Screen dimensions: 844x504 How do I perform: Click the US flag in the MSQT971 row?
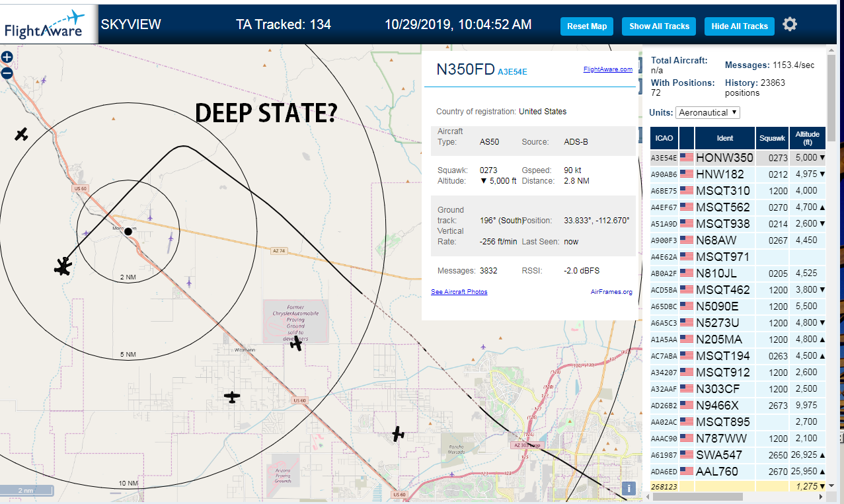pyautogui.click(x=687, y=257)
